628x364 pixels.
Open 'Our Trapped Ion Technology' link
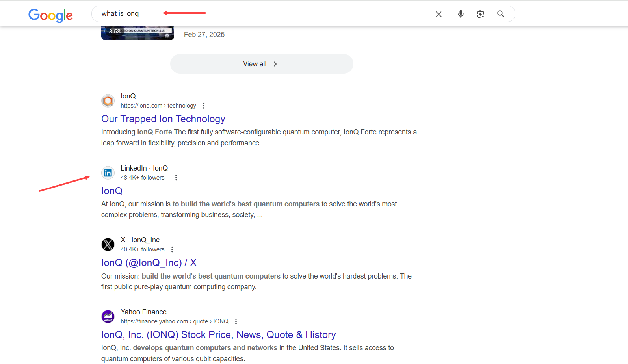163,119
